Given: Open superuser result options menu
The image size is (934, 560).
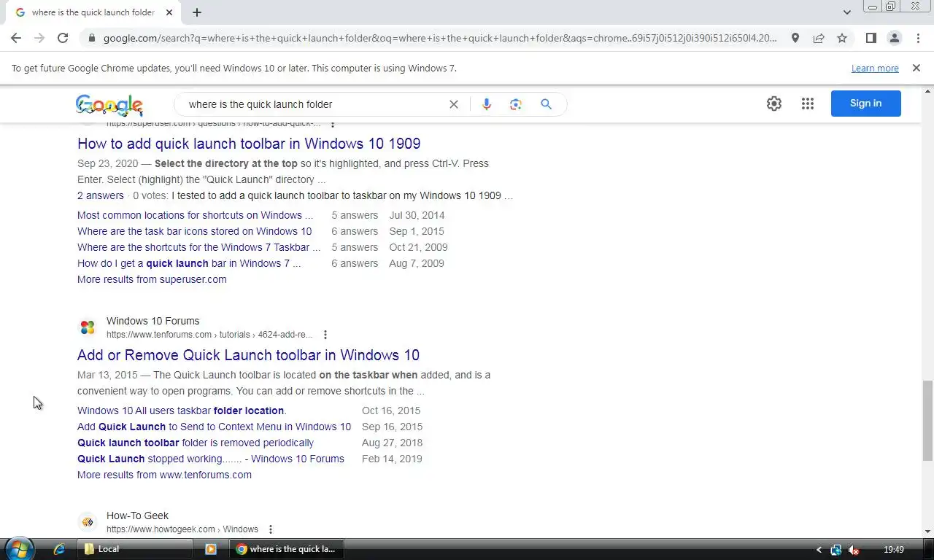Looking at the screenshot, I should [x=333, y=123].
